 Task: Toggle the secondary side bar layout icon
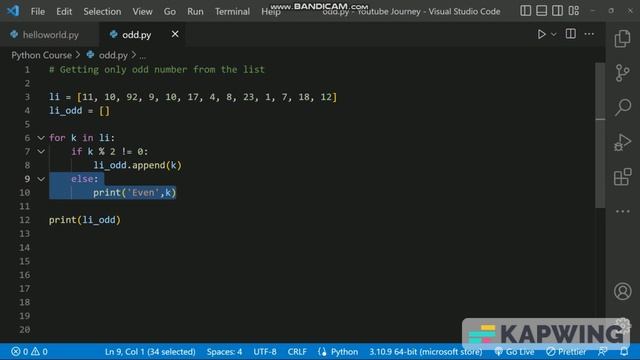(557, 11)
